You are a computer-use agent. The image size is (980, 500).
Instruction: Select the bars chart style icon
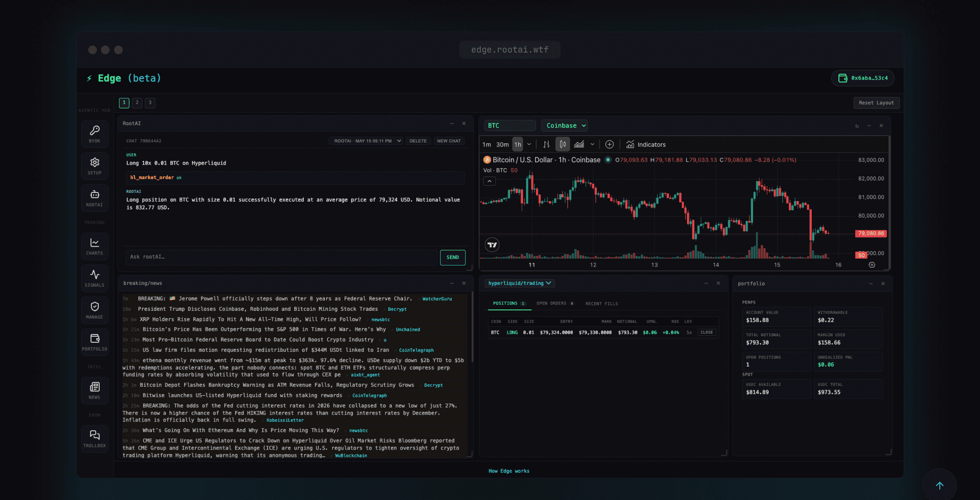(546, 144)
